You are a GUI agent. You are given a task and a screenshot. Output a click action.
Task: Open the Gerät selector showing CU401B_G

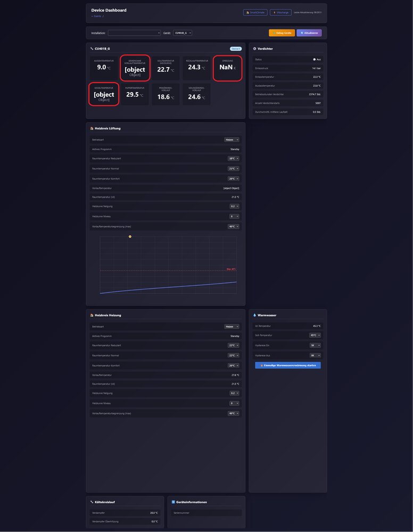tap(183, 33)
